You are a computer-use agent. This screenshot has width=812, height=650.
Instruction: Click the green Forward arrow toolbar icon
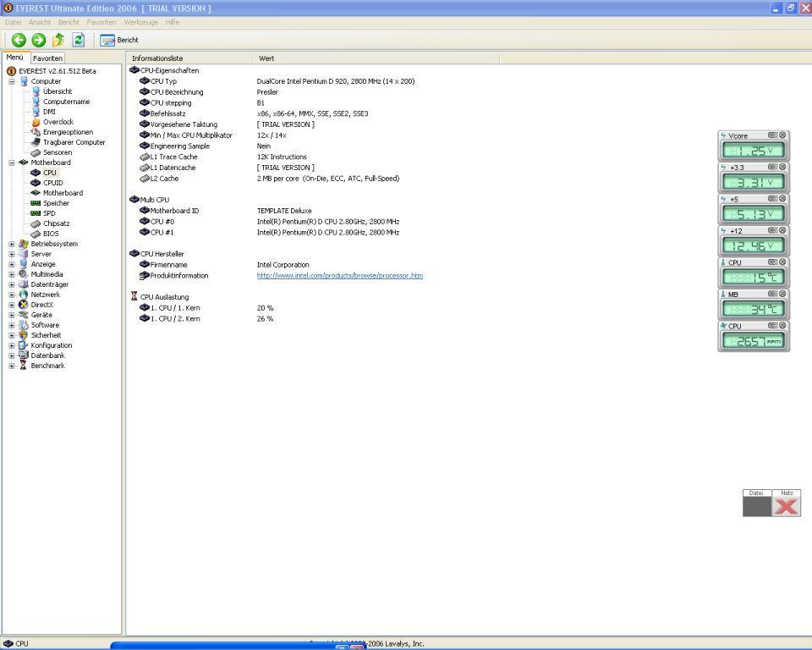coord(39,40)
